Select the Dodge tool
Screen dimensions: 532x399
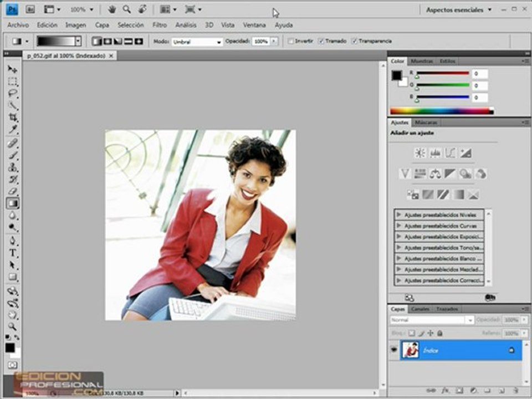pos(13,227)
